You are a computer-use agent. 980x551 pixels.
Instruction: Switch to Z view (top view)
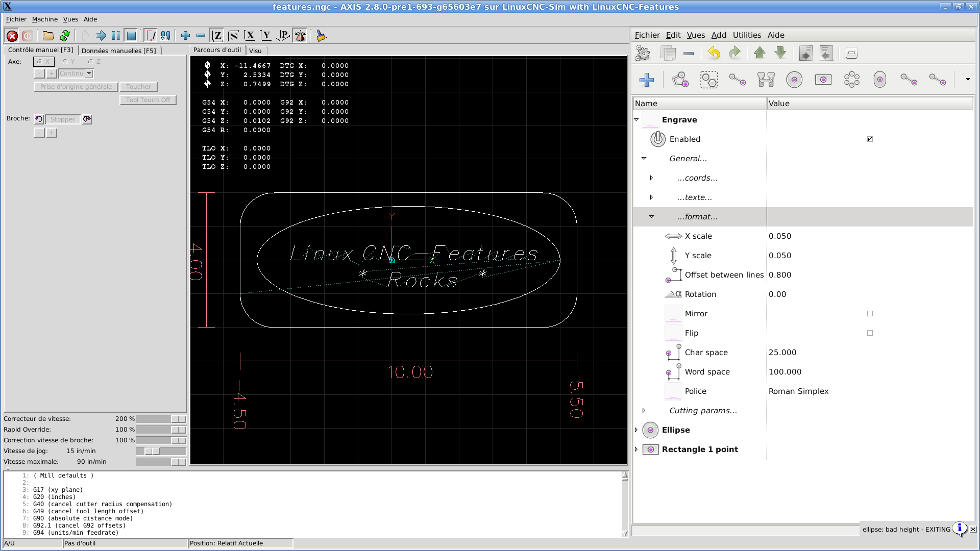point(217,36)
